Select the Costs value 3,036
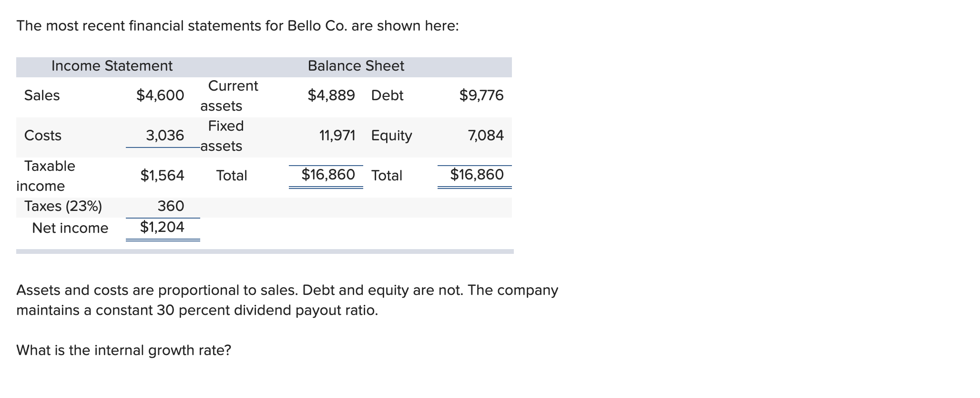The image size is (980, 398). coord(165,136)
